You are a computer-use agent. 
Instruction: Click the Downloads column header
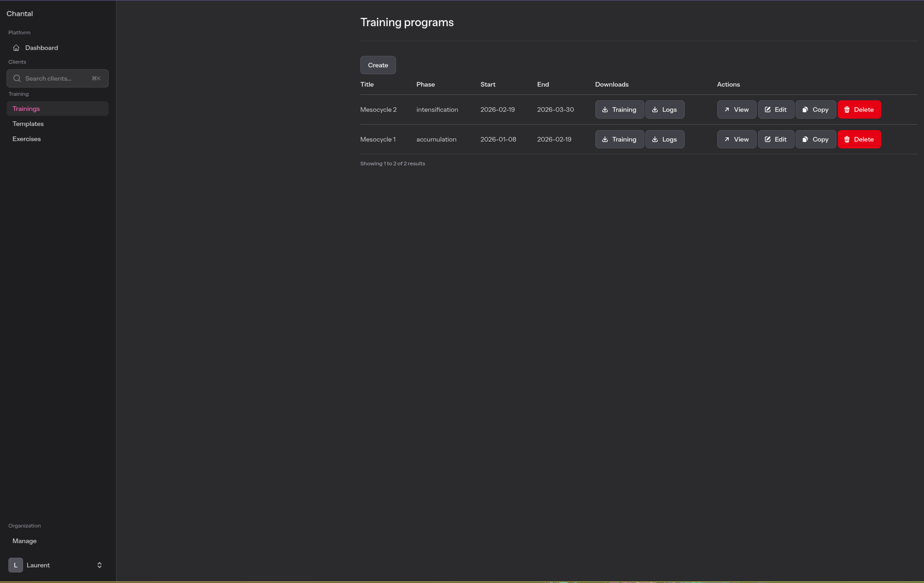[x=612, y=84]
